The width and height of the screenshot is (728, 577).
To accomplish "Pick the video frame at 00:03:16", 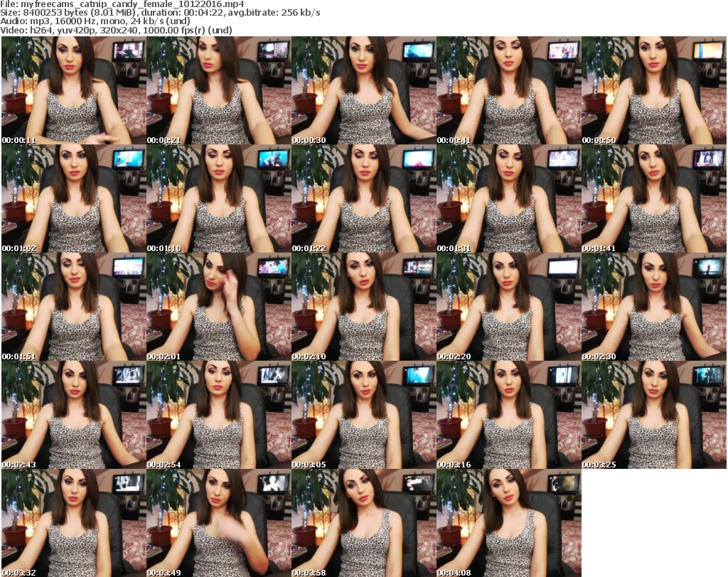I will 509,415.
